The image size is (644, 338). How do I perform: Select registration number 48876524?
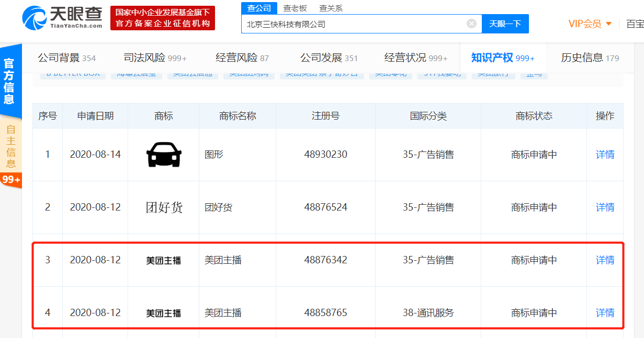325,207
